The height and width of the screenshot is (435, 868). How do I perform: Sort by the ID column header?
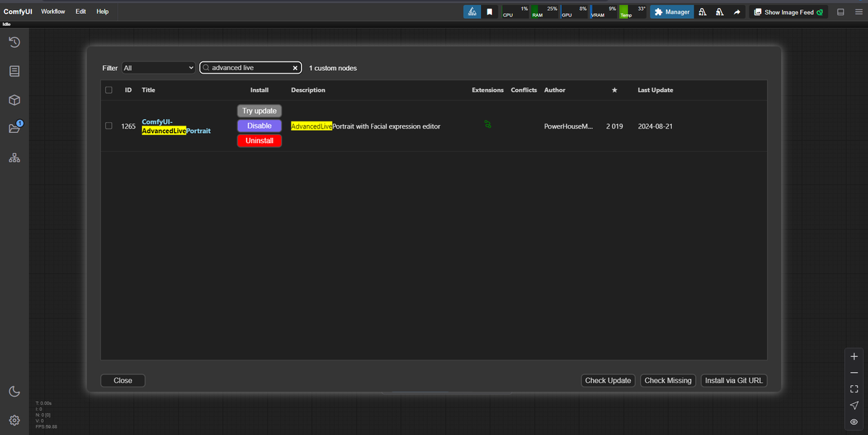pyautogui.click(x=128, y=90)
